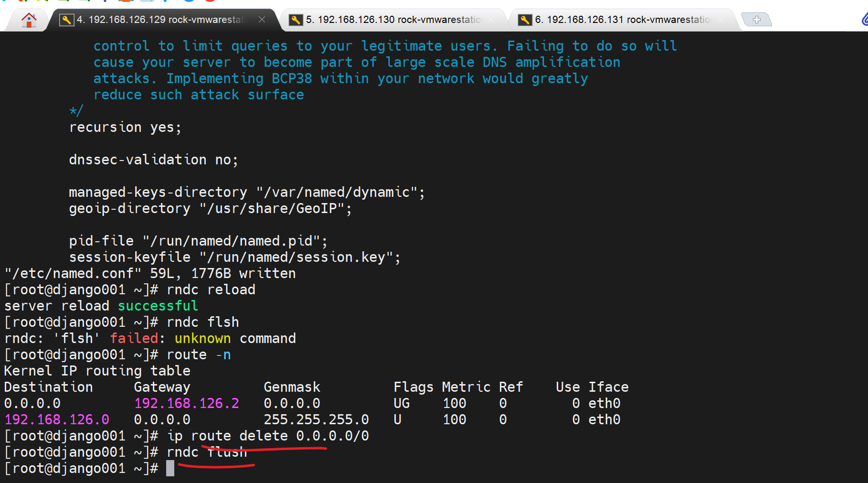
Task: Click the 'Kernel IP routing table' heading
Action: pyautogui.click(x=97, y=371)
